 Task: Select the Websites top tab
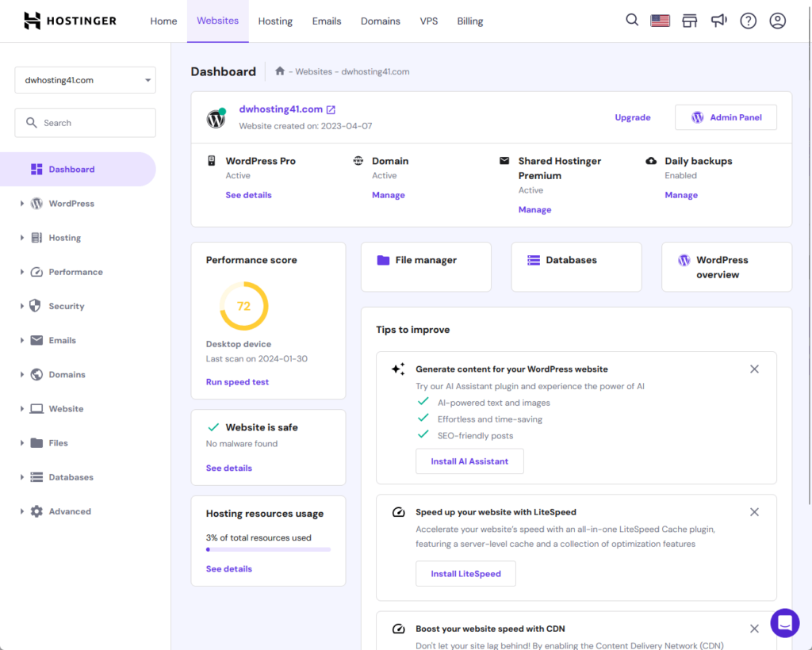(x=217, y=21)
